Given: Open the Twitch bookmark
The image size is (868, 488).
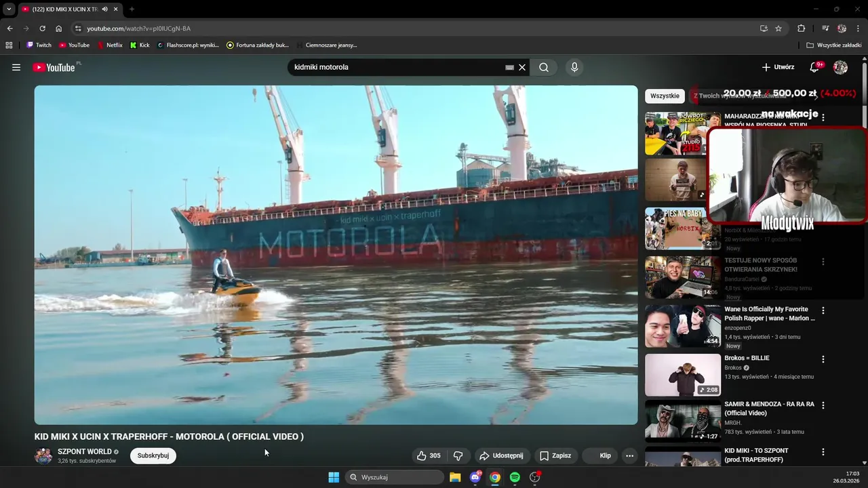Looking at the screenshot, I should tap(39, 45).
